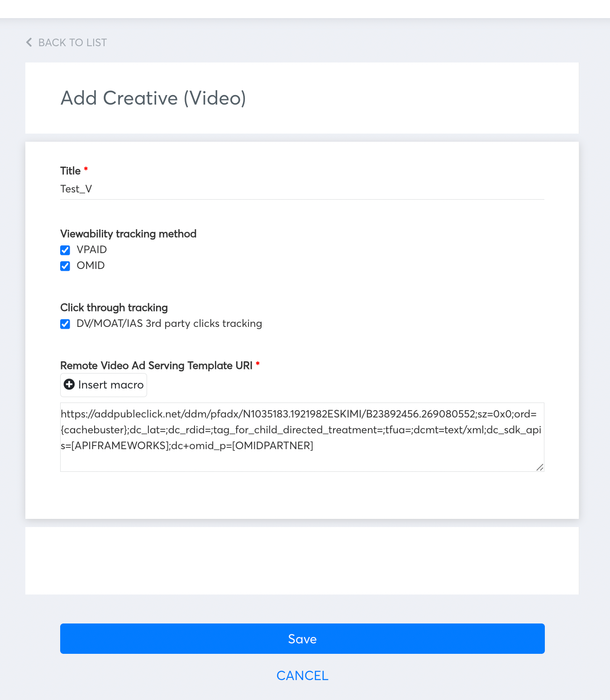Cancel adding the creative
Image resolution: width=610 pixels, height=700 pixels.
[302, 676]
